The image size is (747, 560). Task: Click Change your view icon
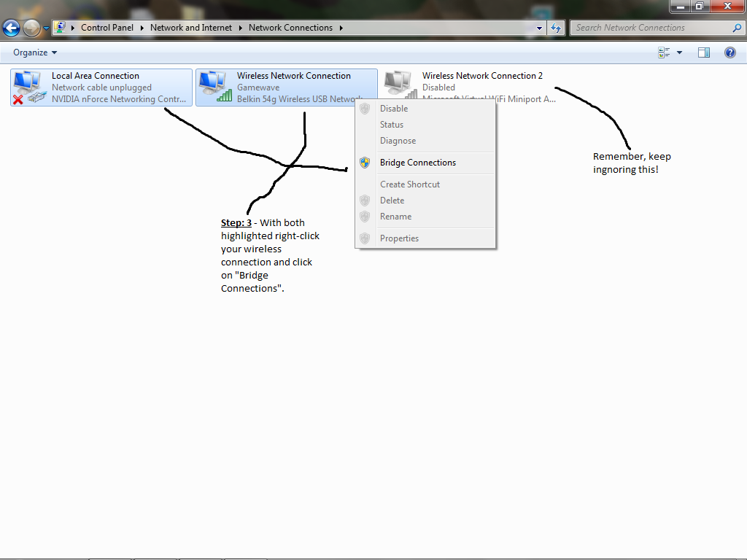coord(664,52)
